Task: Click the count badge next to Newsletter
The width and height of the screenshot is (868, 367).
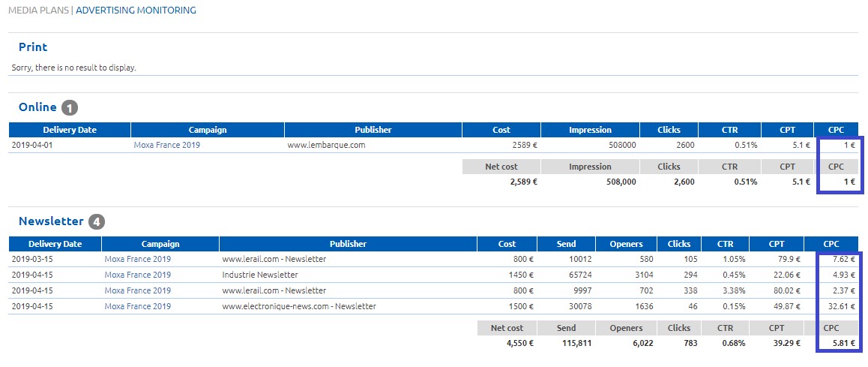Action: pos(96,222)
